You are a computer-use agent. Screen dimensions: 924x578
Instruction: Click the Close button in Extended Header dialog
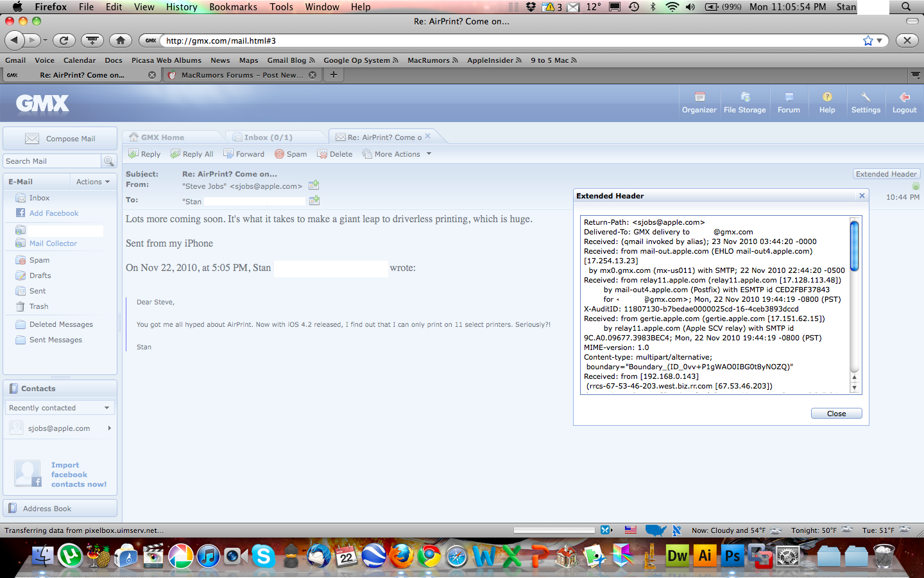click(836, 414)
